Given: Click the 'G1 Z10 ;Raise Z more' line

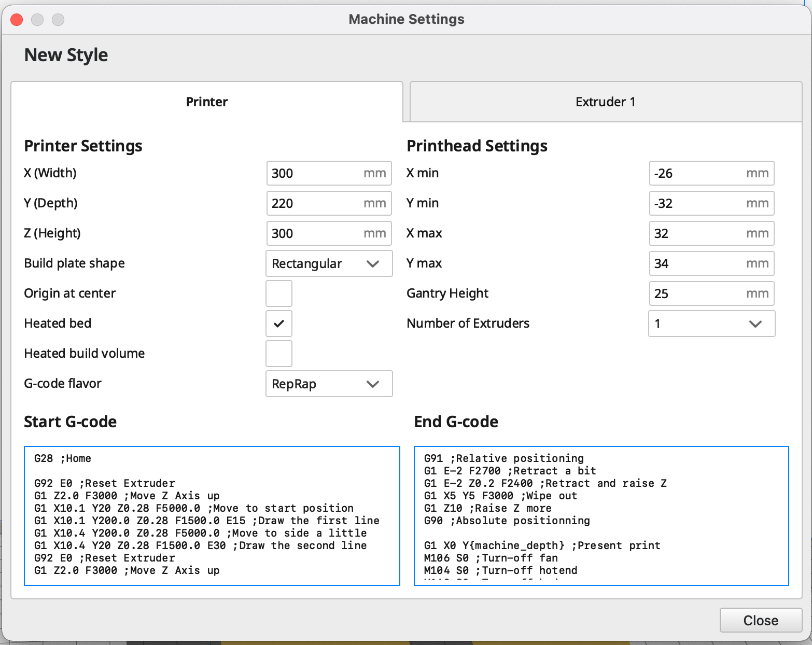Looking at the screenshot, I should [x=488, y=508].
